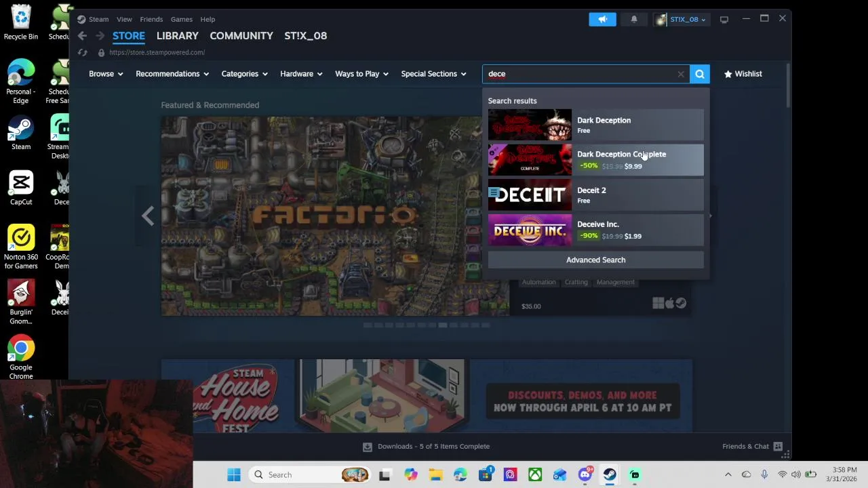Launch Steam desktop shortcut
This screenshot has width=868, height=488.
pos(21,134)
